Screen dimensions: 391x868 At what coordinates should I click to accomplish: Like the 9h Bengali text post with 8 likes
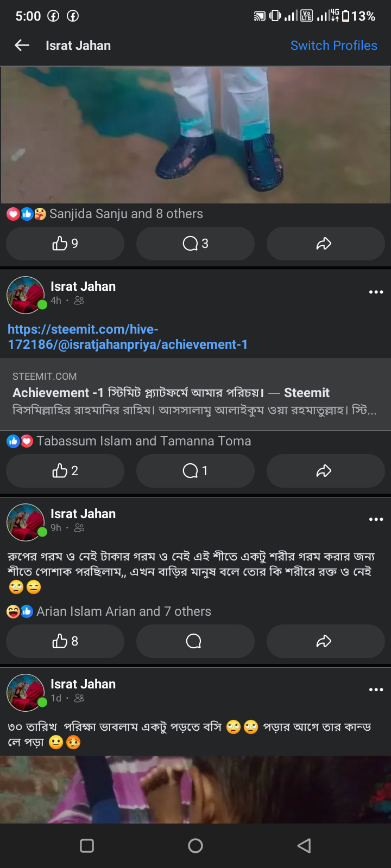tap(65, 641)
